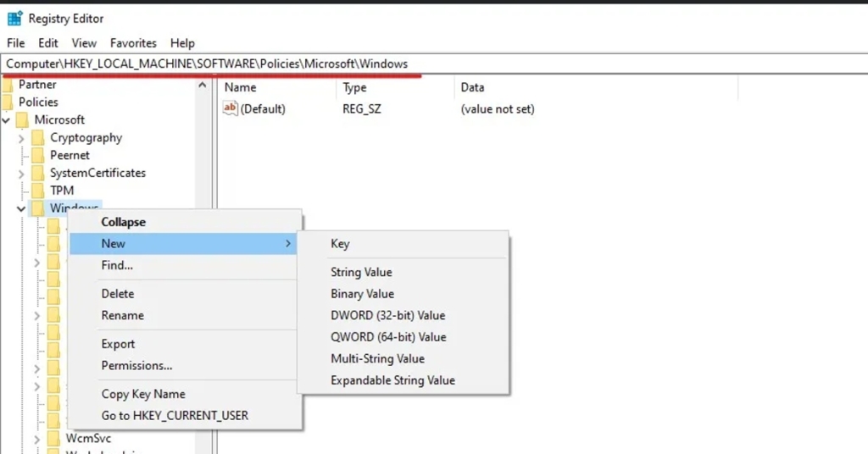Select the Cryptography key label

86,138
